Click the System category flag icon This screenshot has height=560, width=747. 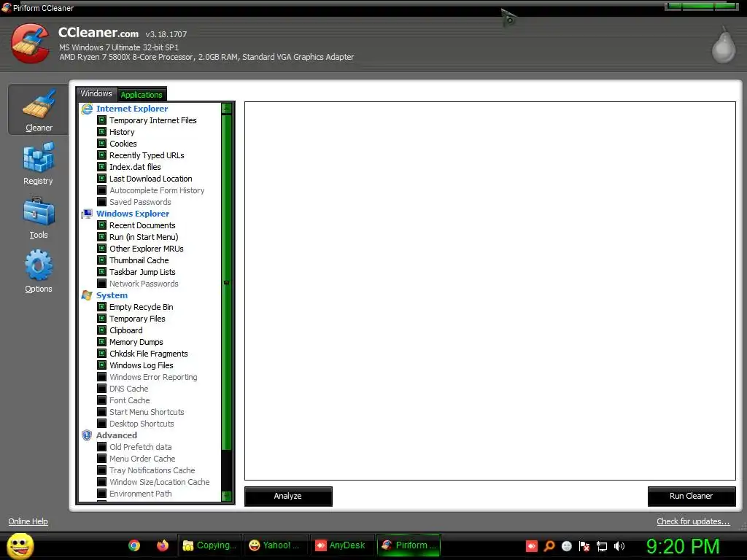[x=87, y=295]
